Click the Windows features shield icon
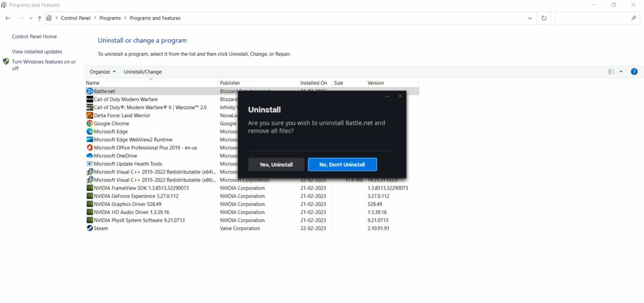The width and height of the screenshot is (644, 303). pos(6,62)
